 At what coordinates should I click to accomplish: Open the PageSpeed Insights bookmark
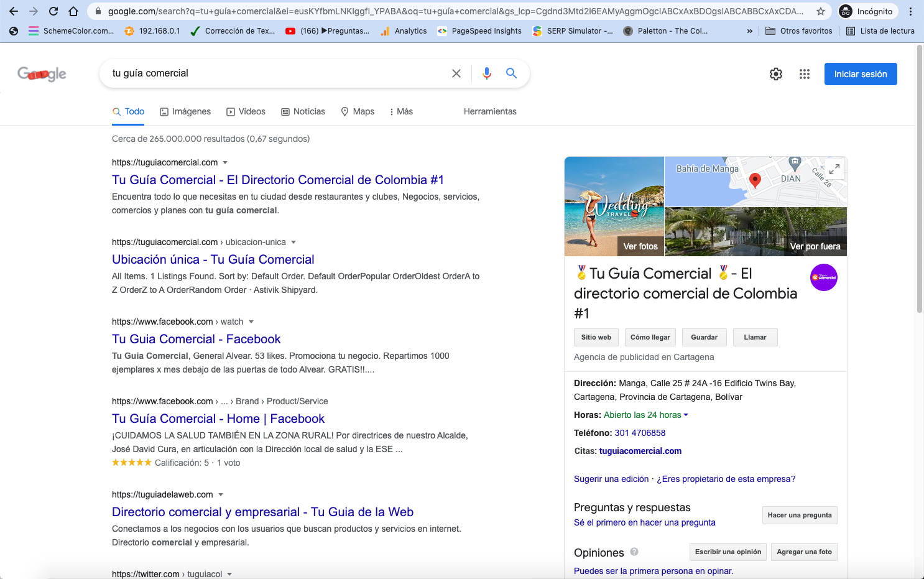click(479, 30)
